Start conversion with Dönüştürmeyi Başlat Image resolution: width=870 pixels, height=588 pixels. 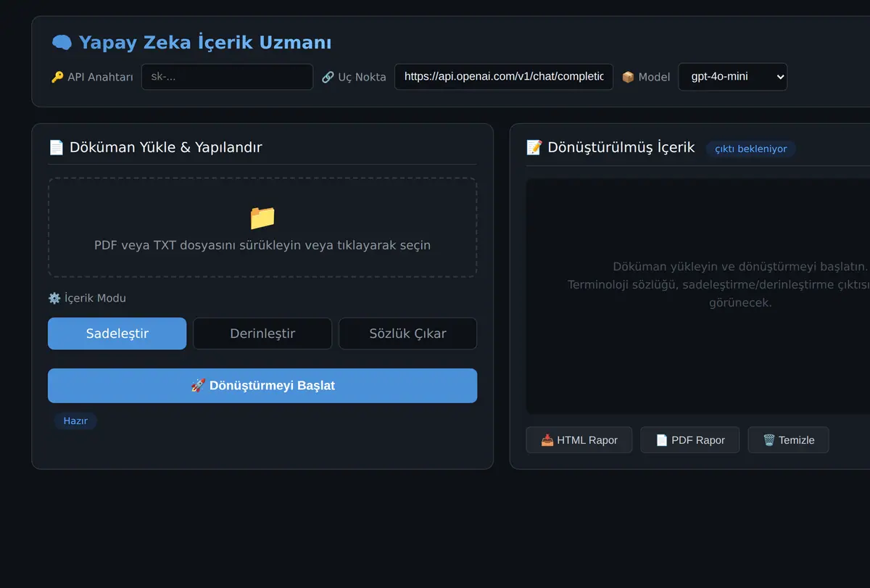(x=262, y=386)
